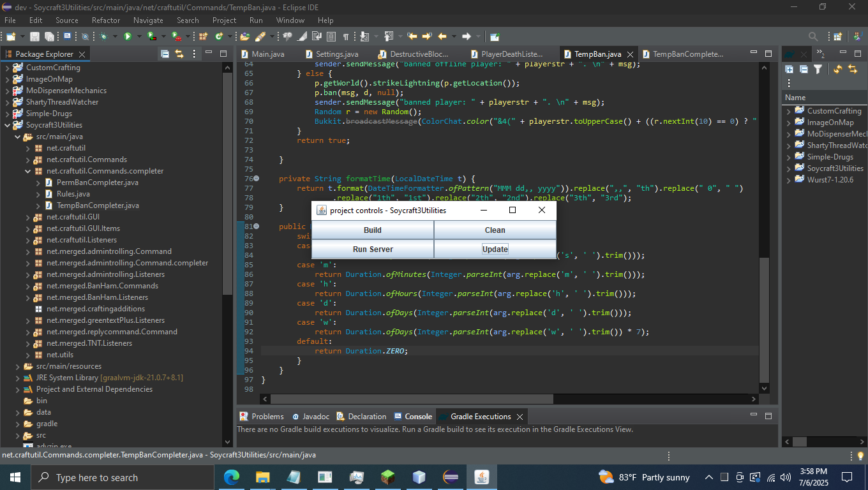This screenshot has height=490, width=868.
Task: Toggle Link with Editor in Package Explorer
Action: 179,54
